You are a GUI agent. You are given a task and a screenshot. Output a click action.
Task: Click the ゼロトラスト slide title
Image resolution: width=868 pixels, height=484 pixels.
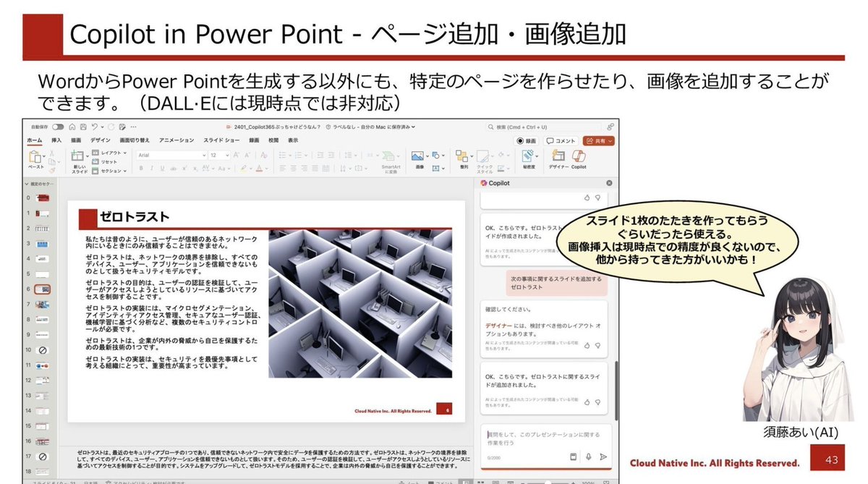pos(135,216)
